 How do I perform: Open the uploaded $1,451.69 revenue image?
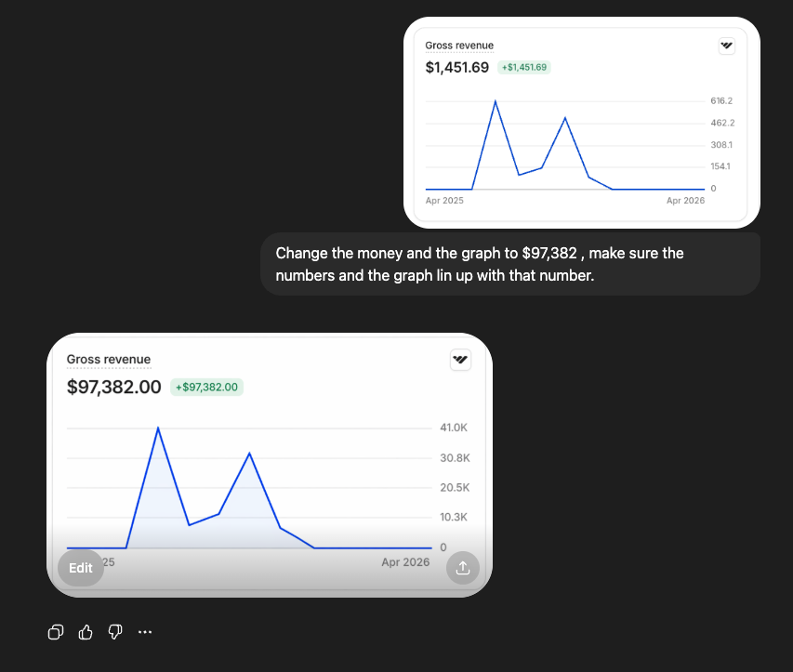click(582, 123)
